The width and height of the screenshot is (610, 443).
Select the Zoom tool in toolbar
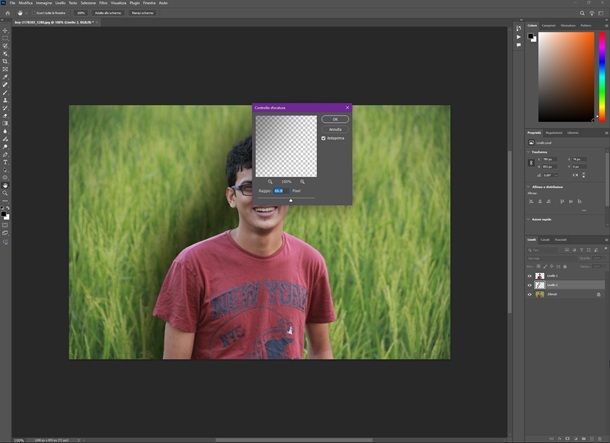point(5,193)
